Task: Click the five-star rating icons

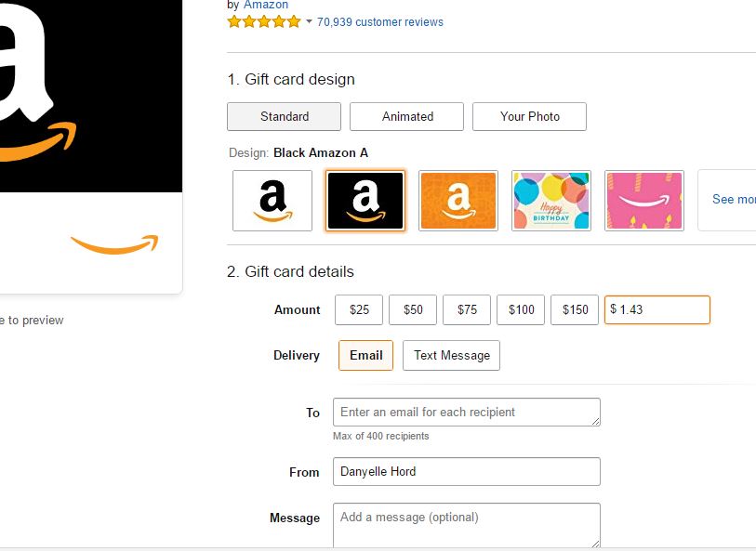Action: (x=264, y=21)
